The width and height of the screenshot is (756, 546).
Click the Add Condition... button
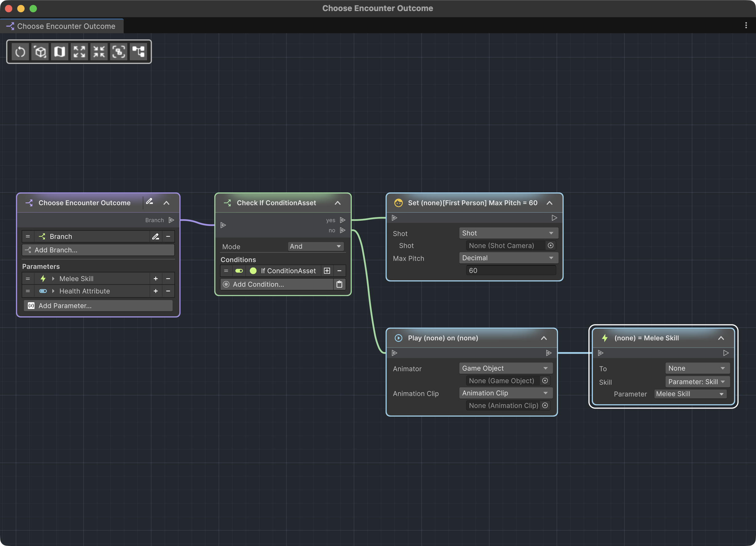[277, 284]
